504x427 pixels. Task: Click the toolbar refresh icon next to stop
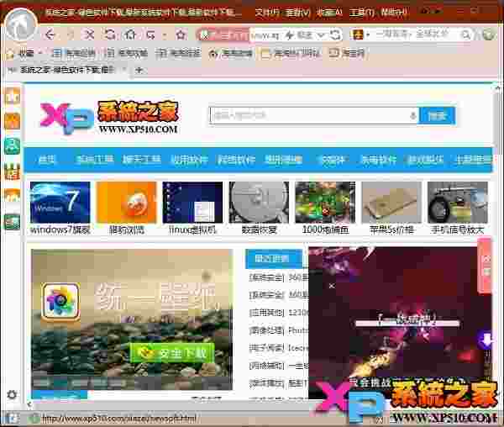click(110, 34)
